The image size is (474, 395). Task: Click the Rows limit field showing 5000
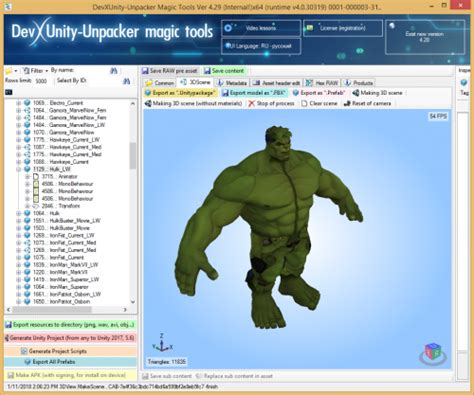pyautogui.click(x=42, y=81)
